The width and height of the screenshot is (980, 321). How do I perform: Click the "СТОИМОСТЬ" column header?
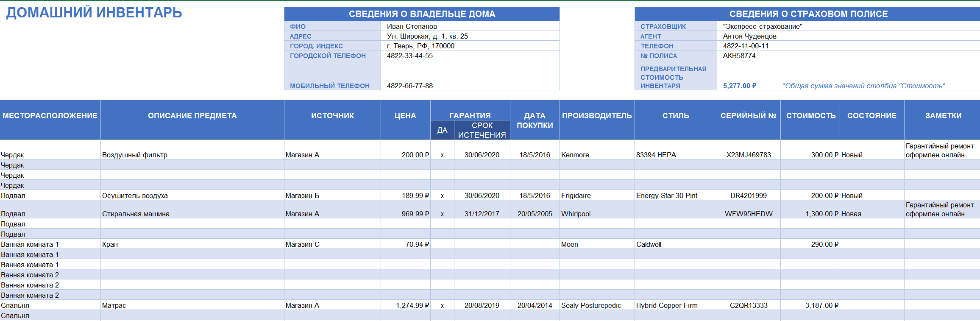click(810, 120)
